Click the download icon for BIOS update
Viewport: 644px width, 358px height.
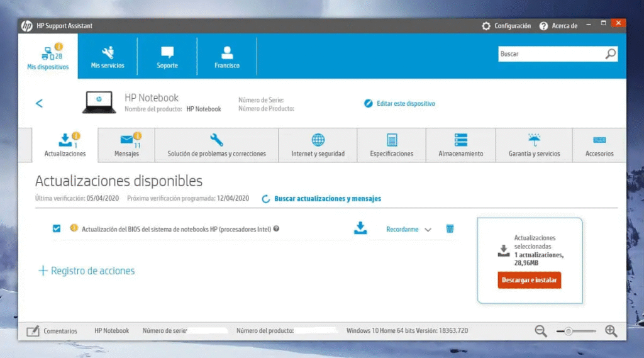point(360,228)
